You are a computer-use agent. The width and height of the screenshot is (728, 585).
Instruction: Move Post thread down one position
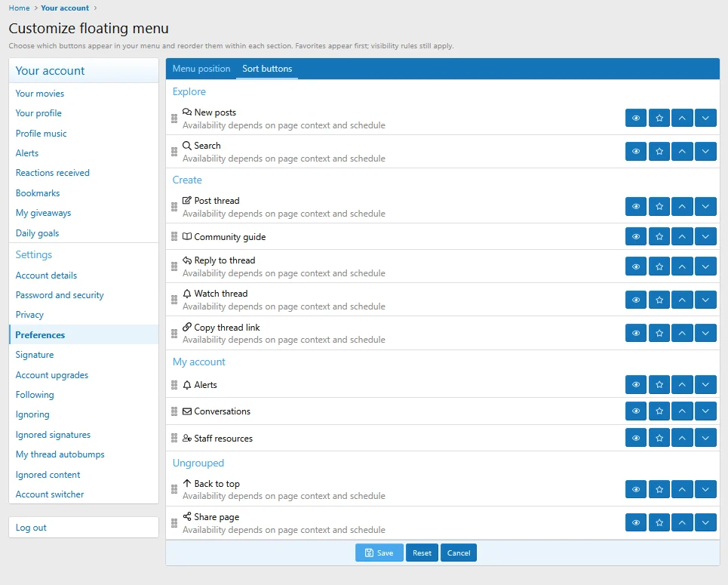pos(705,207)
